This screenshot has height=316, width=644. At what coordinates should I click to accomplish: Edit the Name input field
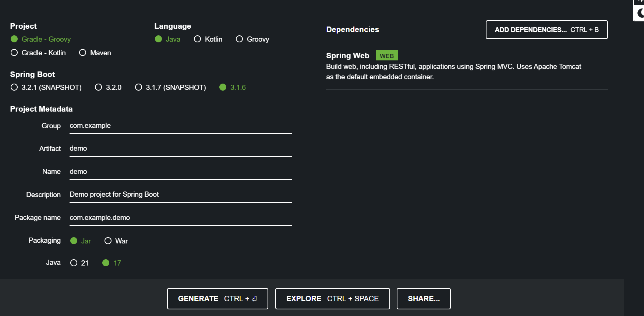pyautogui.click(x=181, y=172)
